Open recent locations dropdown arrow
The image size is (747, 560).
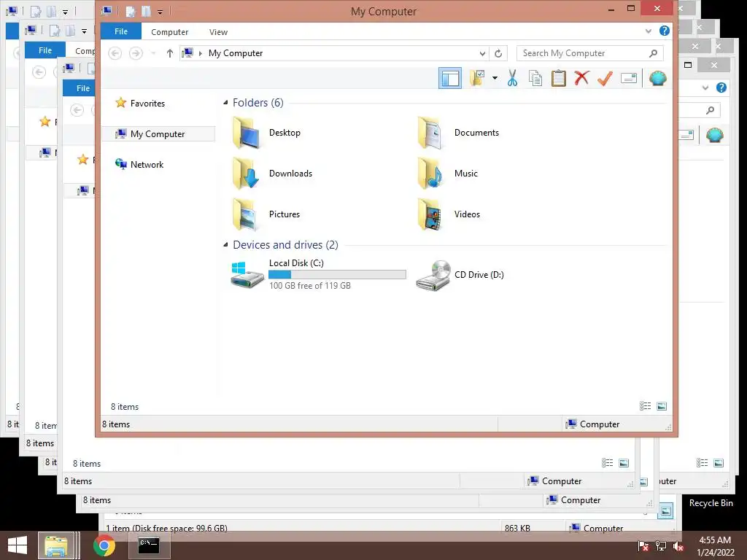click(153, 53)
